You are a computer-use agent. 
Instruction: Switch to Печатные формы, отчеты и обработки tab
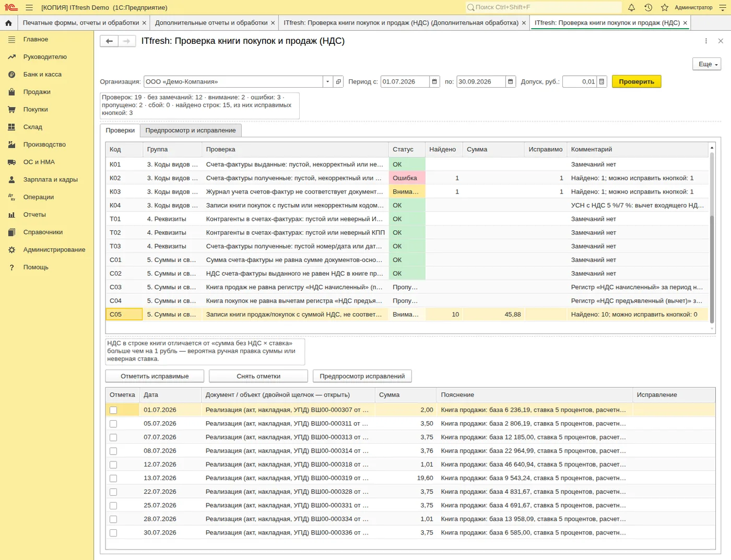tap(81, 23)
